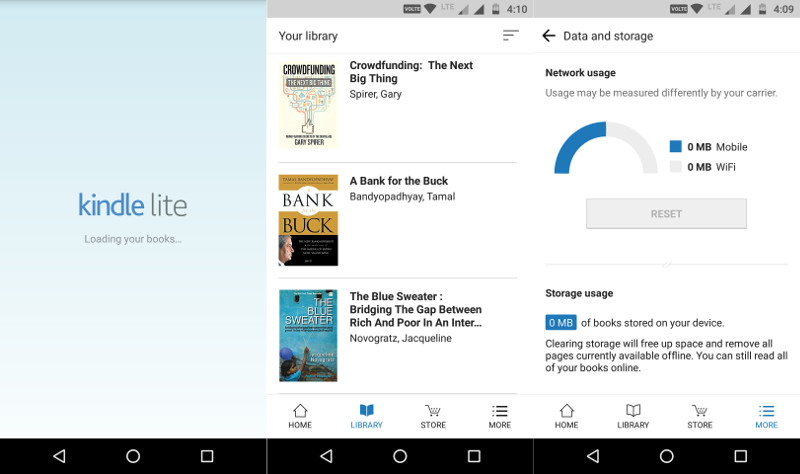Open STORE tab in library screen
This screenshot has width=800, height=474.
click(433, 416)
